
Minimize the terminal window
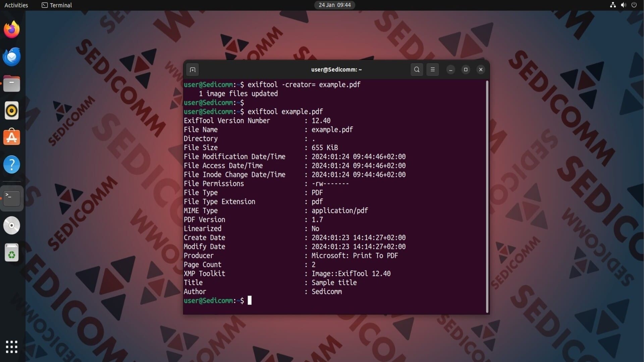[450, 70]
